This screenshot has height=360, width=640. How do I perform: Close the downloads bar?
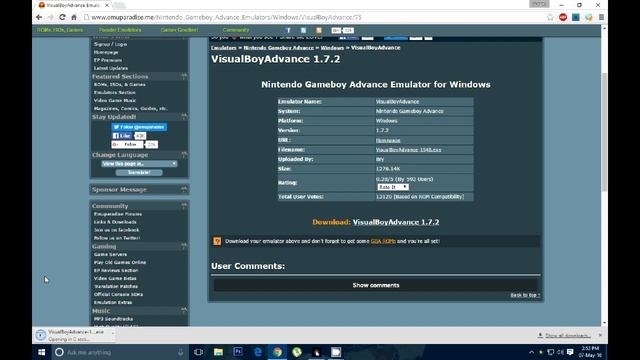click(600, 335)
